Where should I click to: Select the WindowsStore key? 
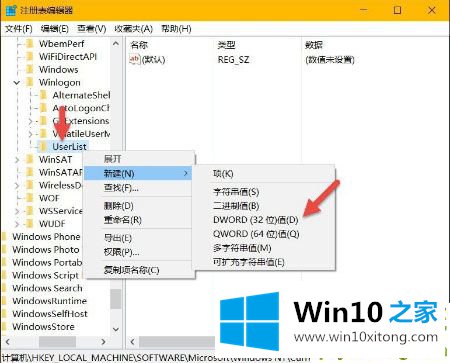pos(43,327)
